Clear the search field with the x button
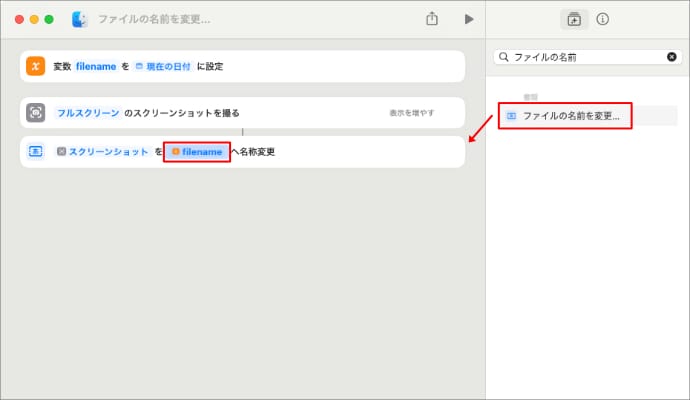Screen dimensions: 690x400 tap(672, 57)
